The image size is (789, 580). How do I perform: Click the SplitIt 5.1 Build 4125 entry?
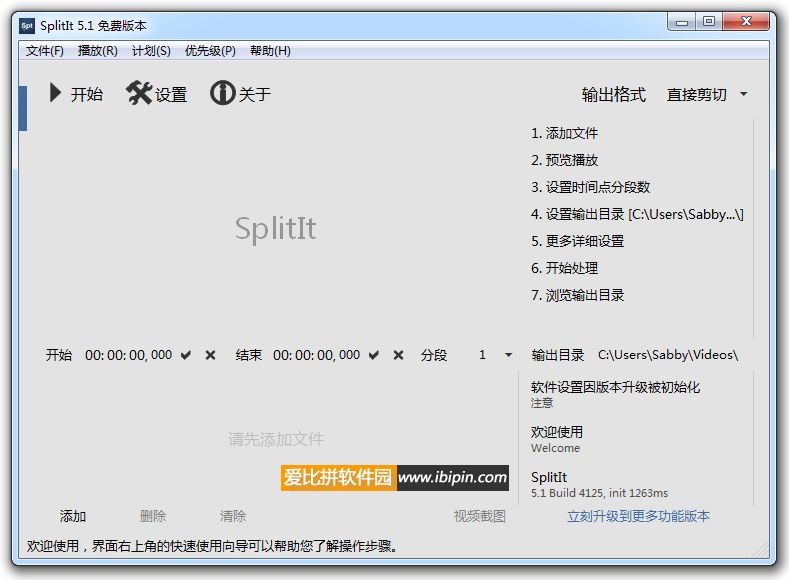[599, 484]
